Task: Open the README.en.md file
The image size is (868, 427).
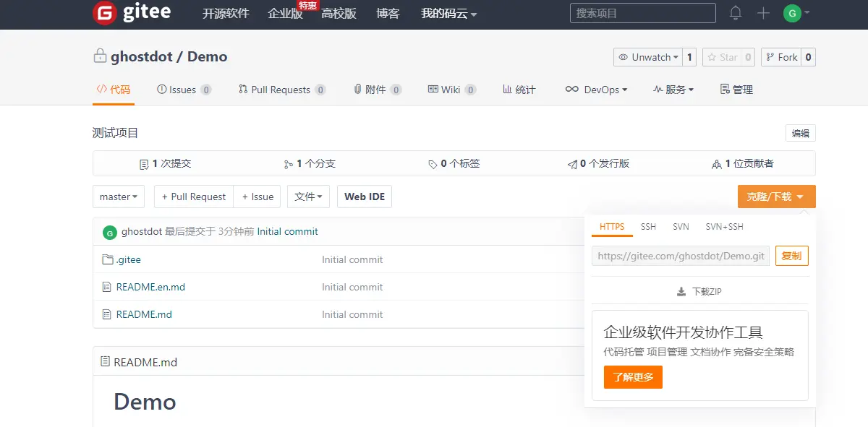Action: pyautogui.click(x=150, y=287)
